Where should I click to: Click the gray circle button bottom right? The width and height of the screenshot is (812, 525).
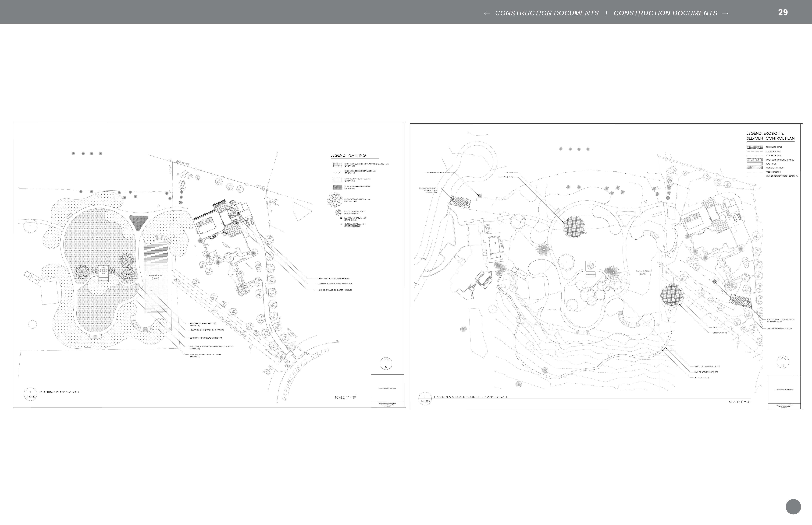pyautogui.click(x=793, y=507)
